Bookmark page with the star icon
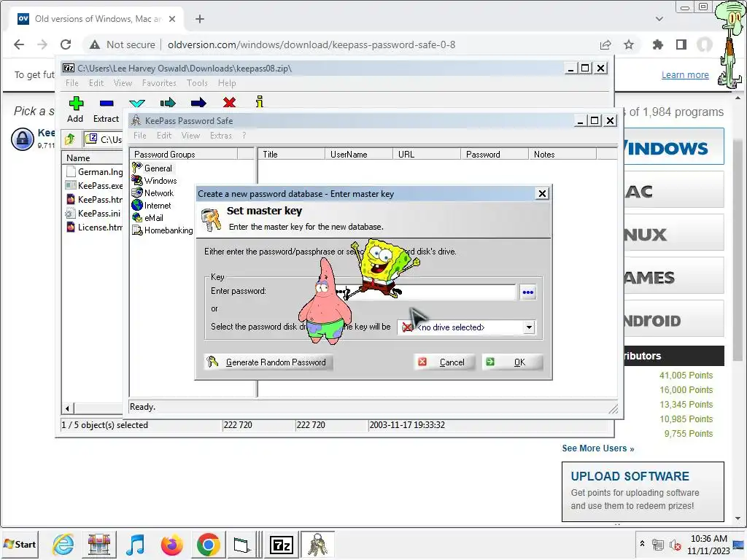 coord(629,44)
